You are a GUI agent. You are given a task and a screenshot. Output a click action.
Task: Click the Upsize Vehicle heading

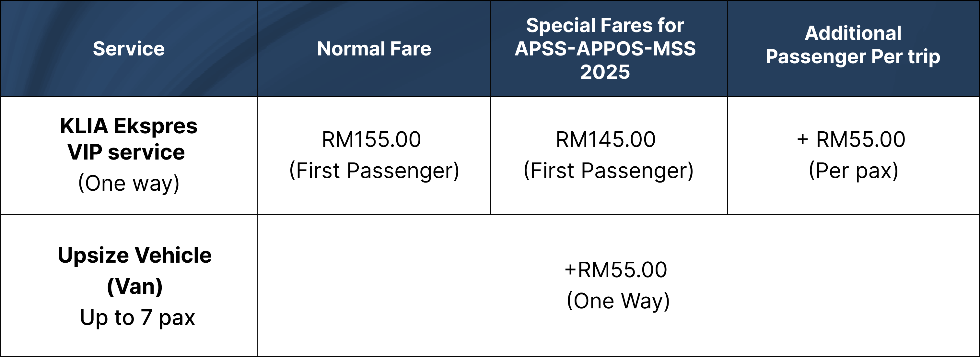pyautogui.click(x=135, y=255)
